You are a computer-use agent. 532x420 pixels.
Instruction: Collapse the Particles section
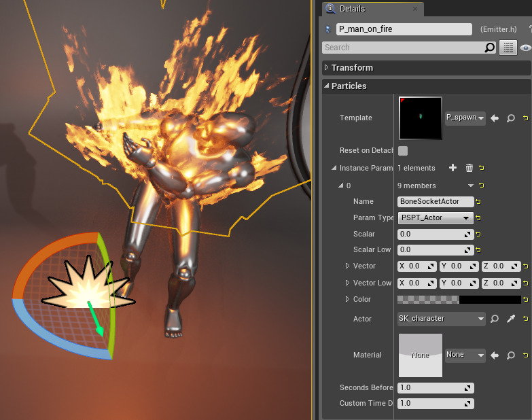pos(327,86)
